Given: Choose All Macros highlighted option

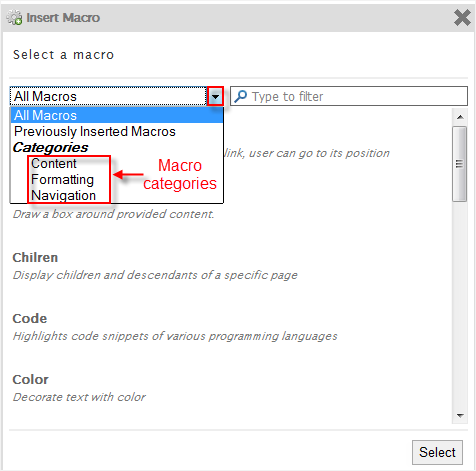Looking at the screenshot, I should pyautogui.click(x=117, y=115).
